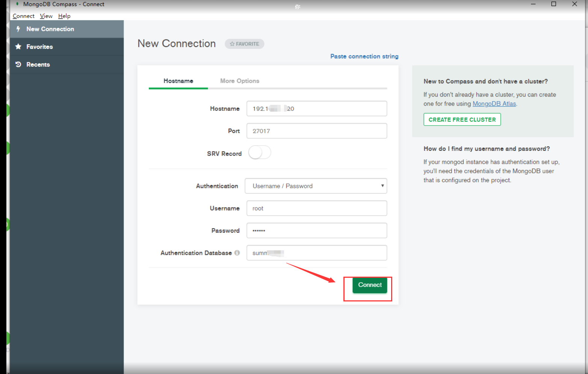Switch to the Hostname tab

tap(178, 81)
